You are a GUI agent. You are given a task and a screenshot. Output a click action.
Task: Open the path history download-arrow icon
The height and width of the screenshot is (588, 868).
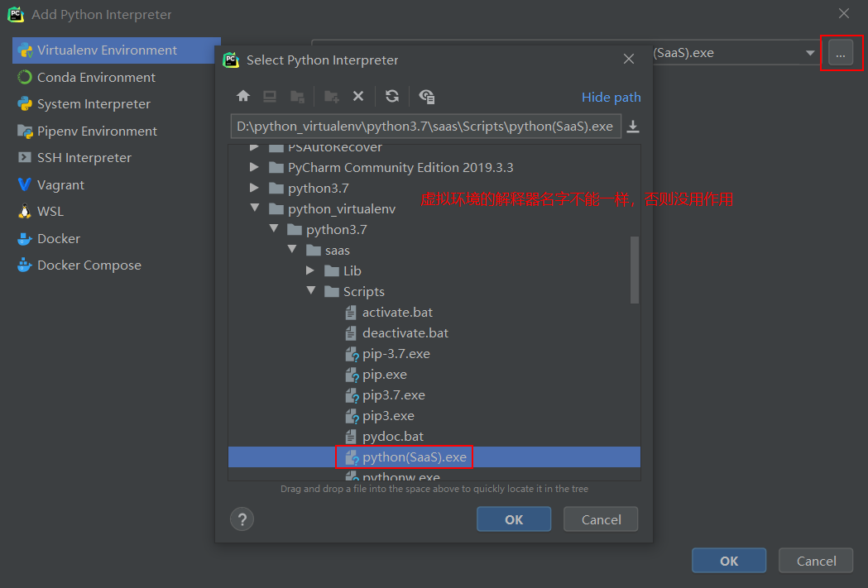(633, 127)
